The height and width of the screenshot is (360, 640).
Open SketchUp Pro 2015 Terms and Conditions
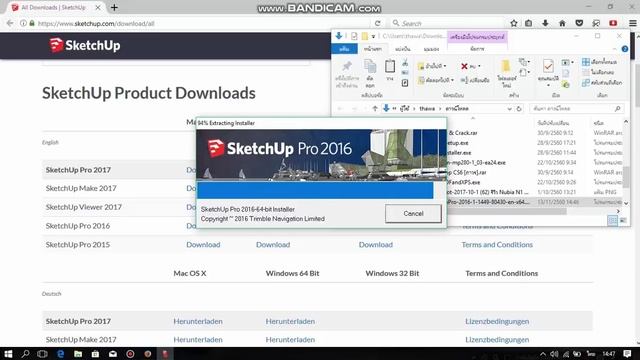(497, 244)
